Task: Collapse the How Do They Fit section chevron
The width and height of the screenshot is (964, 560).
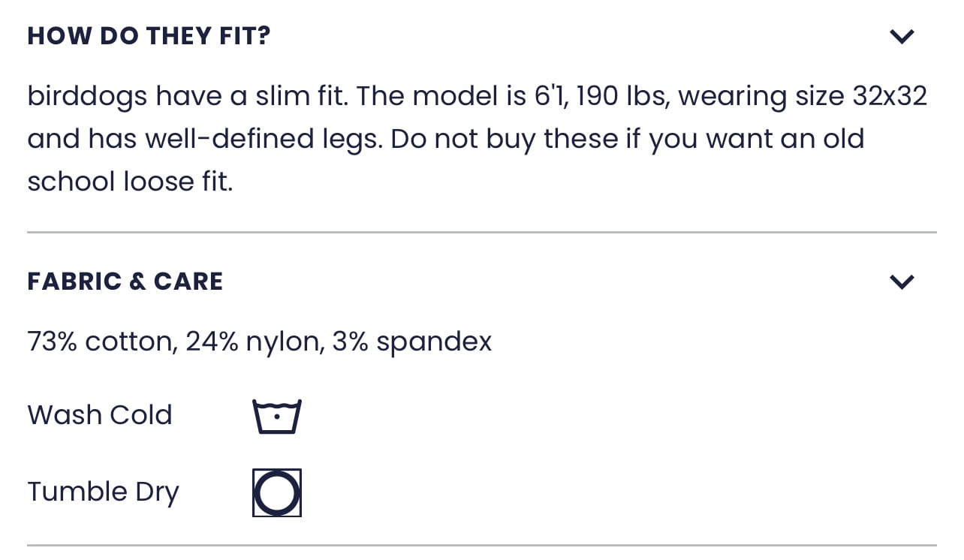Action: coord(901,36)
